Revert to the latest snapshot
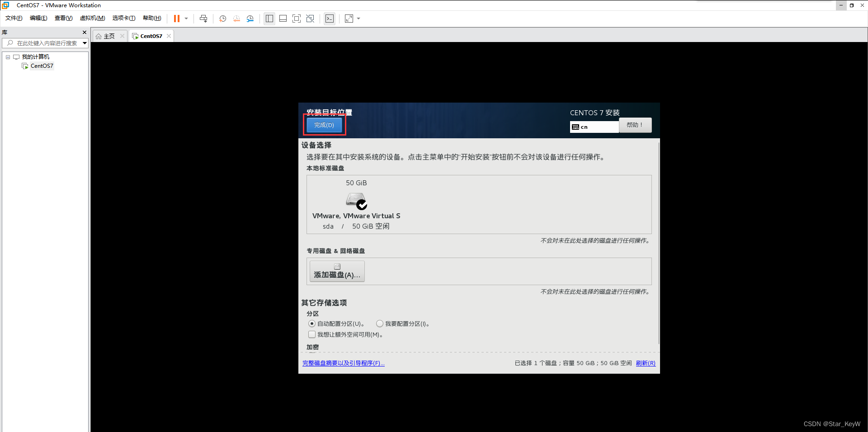Viewport: 868px width, 432px height. click(236, 19)
